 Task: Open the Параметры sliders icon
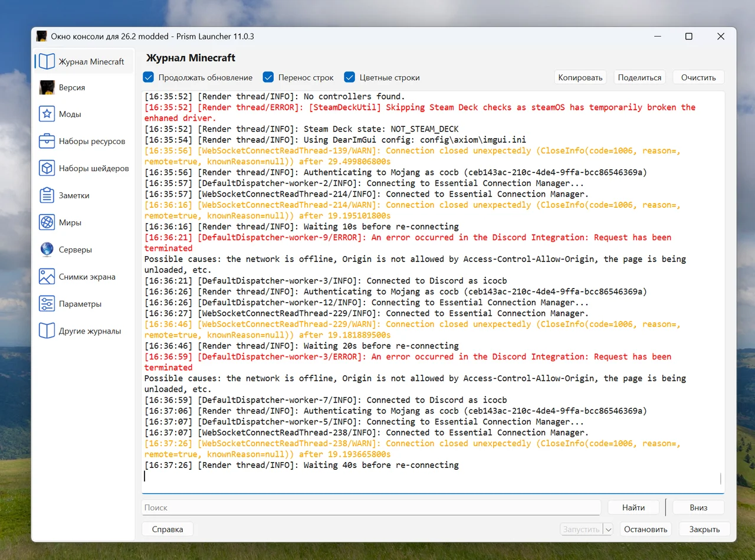click(47, 304)
